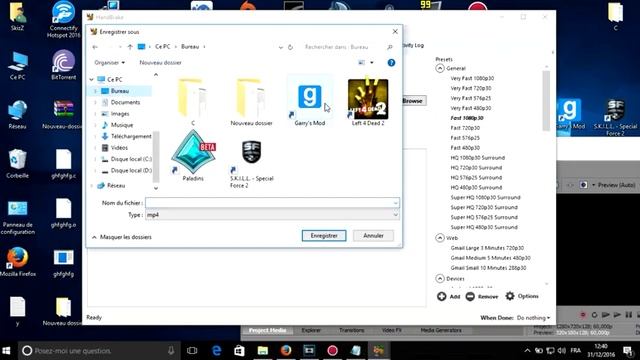Open the Nom du fichier history dropdown arrow
The image size is (640, 360).
(395, 203)
